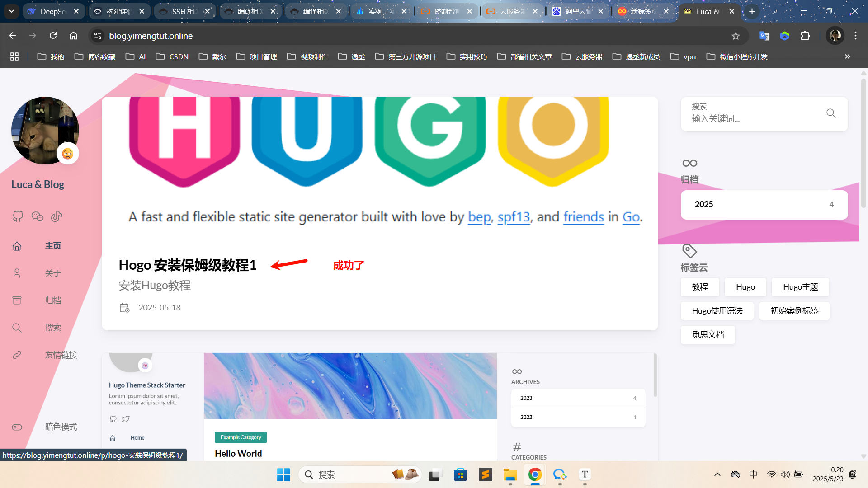Screen dimensions: 868x488
Task: Switch to the 控制台 tab
Action: pyautogui.click(x=447, y=11)
